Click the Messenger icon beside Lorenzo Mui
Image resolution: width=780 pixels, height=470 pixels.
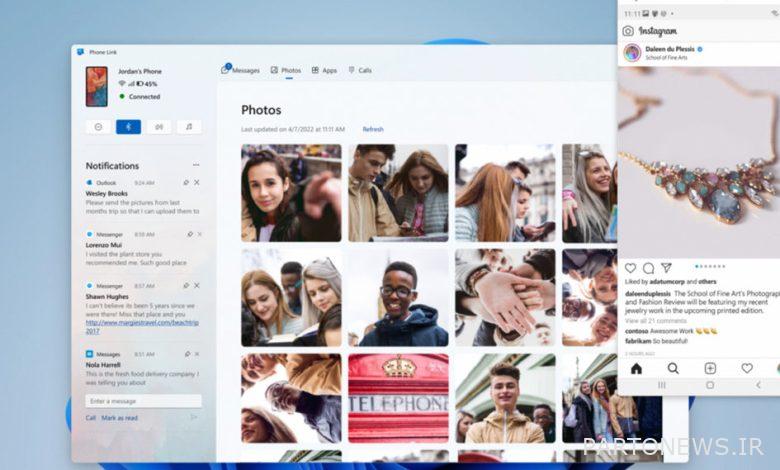(x=90, y=234)
